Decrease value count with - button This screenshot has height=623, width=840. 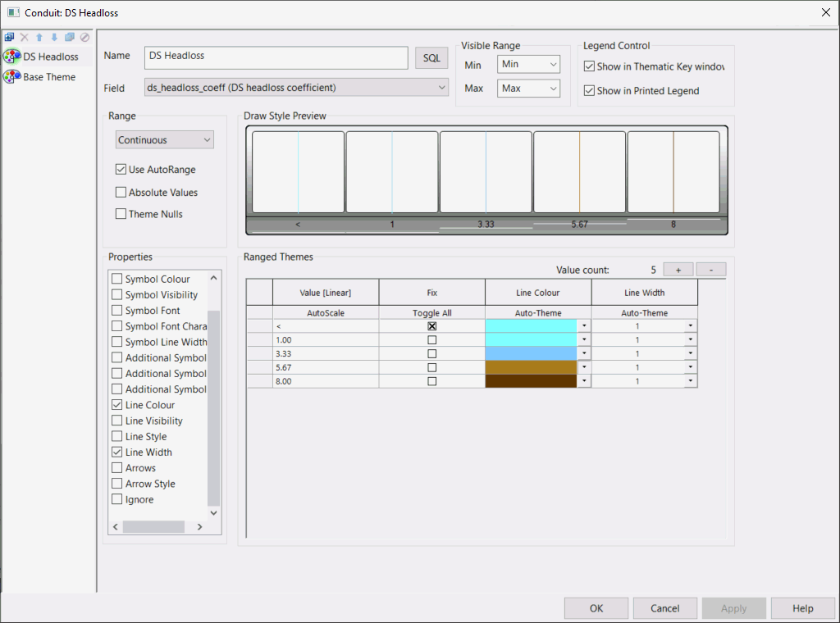coord(711,270)
